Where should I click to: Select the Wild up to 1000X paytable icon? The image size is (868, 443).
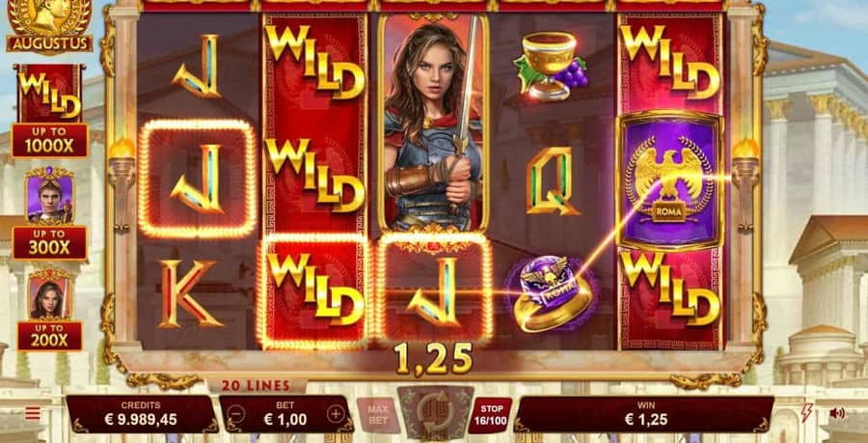(x=50, y=111)
